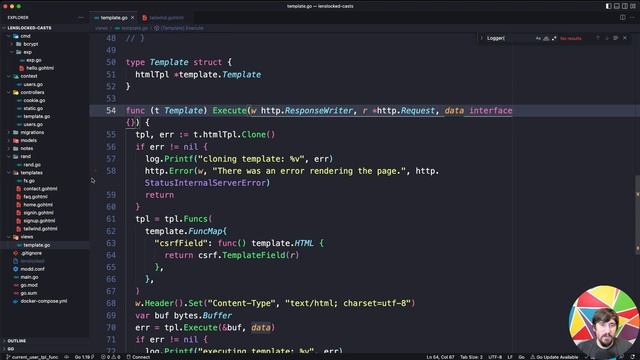The image size is (640, 360).
Task: Collapse the controllers folder
Action: [32, 92]
